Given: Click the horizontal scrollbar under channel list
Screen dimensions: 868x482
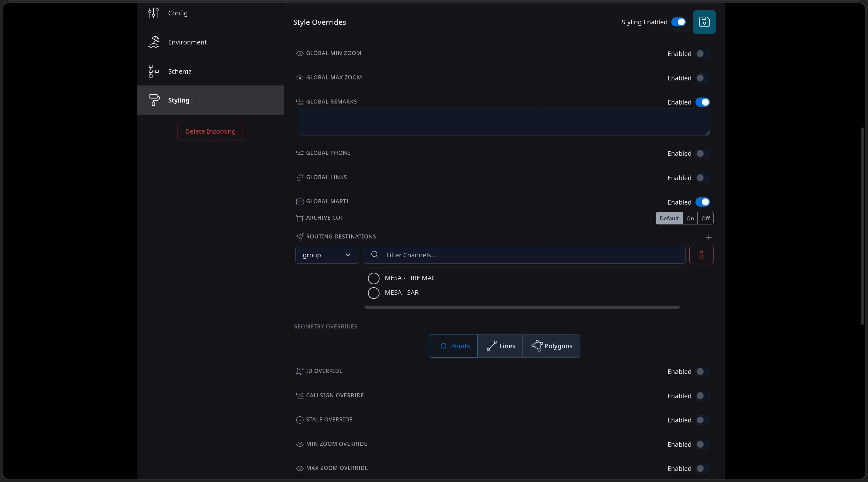Looking at the screenshot, I should pyautogui.click(x=522, y=307).
